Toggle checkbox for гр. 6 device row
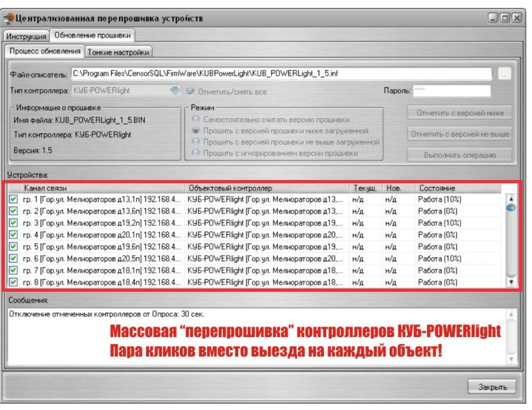The height and width of the screenshot is (410, 532). (x=13, y=259)
